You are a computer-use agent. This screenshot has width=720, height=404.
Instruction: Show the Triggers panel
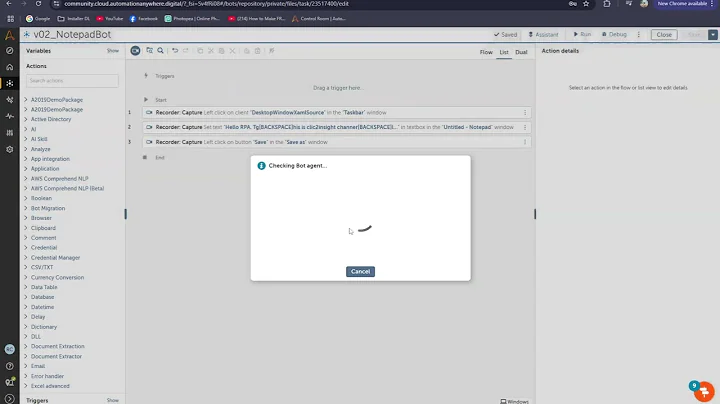pos(112,400)
